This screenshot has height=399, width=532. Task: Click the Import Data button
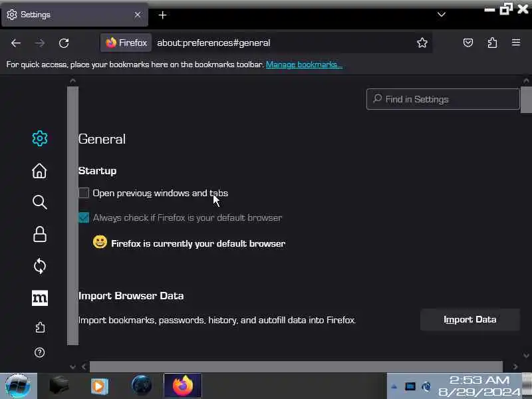(x=470, y=320)
